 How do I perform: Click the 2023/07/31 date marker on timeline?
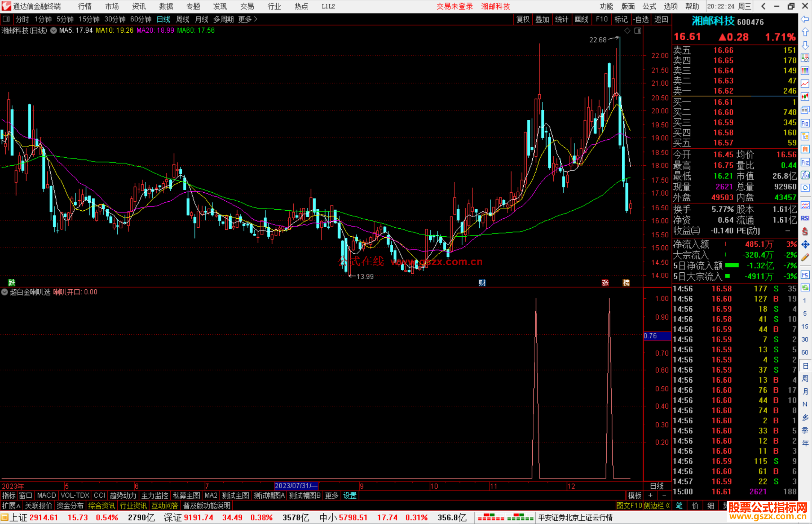click(x=296, y=486)
